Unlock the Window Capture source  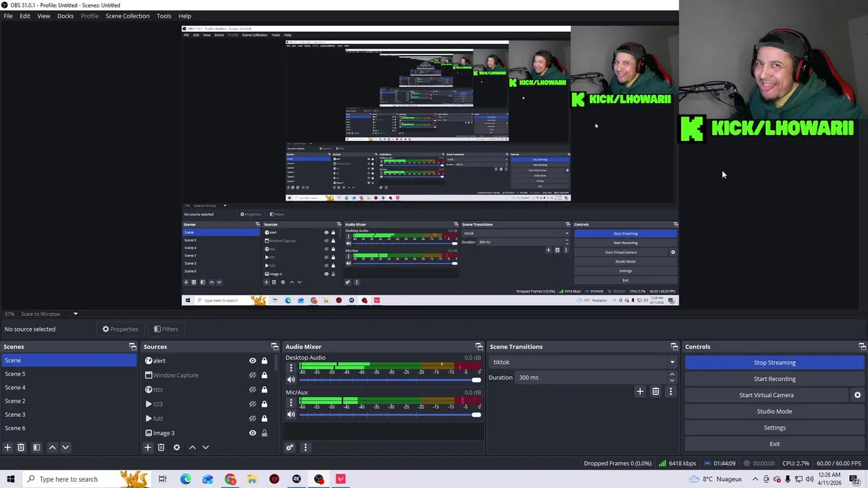(264, 375)
